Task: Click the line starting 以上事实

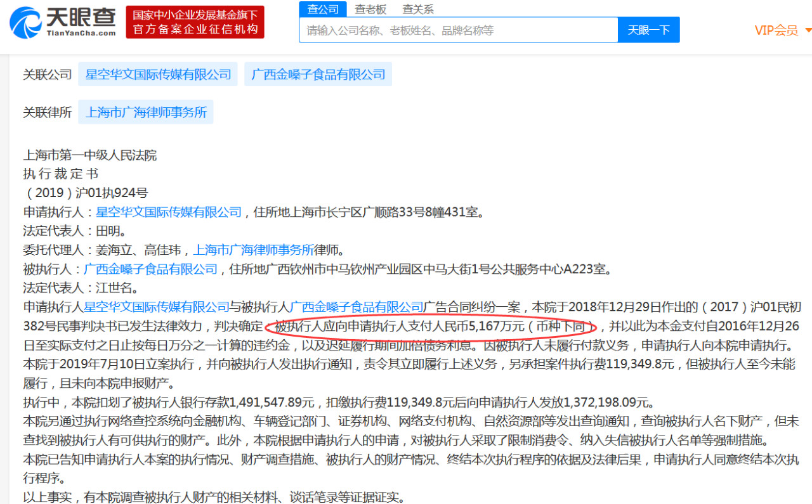Action: pyautogui.click(x=214, y=497)
